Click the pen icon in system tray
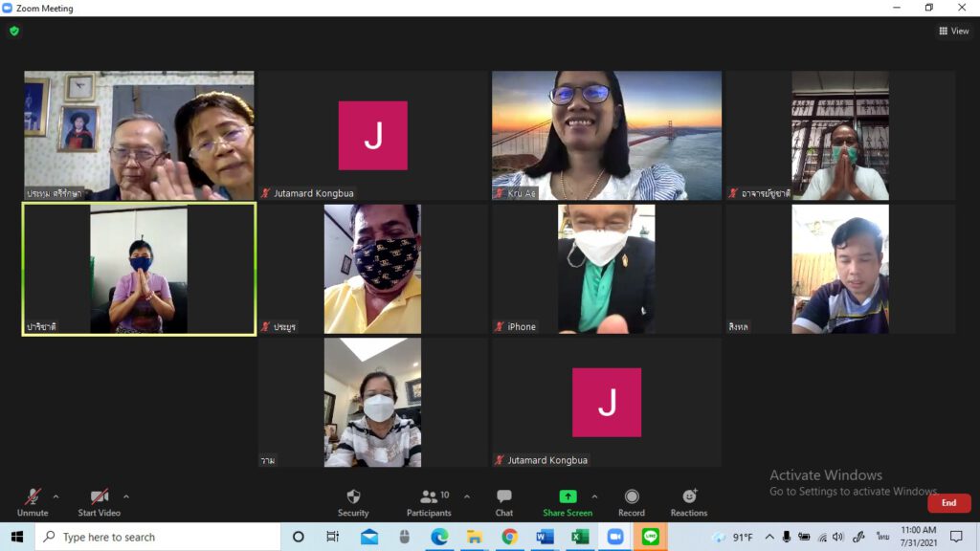This screenshot has width=980, height=551. coord(858,537)
